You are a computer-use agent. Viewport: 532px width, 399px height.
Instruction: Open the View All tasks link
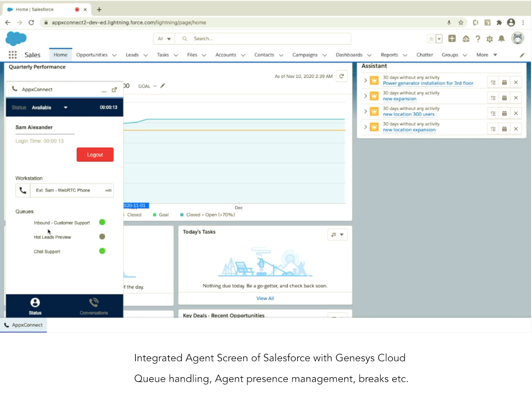pos(265,298)
